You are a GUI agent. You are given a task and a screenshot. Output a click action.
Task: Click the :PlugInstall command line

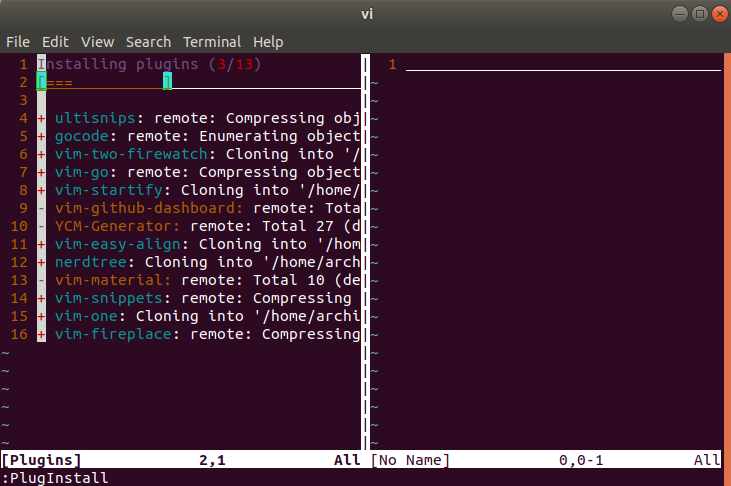point(55,478)
